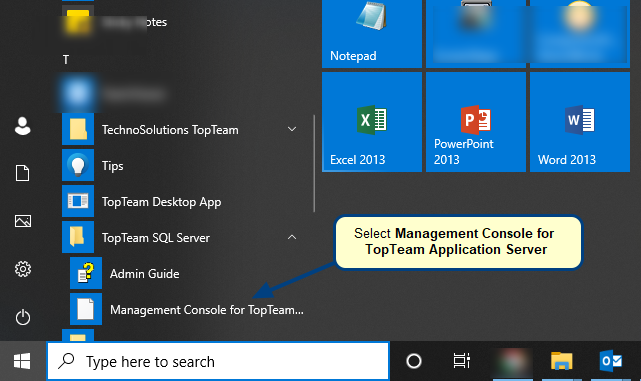Open Task View on taskbar
Image resolution: width=641 pixels, height=381 pixels.
tap(462, 361)
